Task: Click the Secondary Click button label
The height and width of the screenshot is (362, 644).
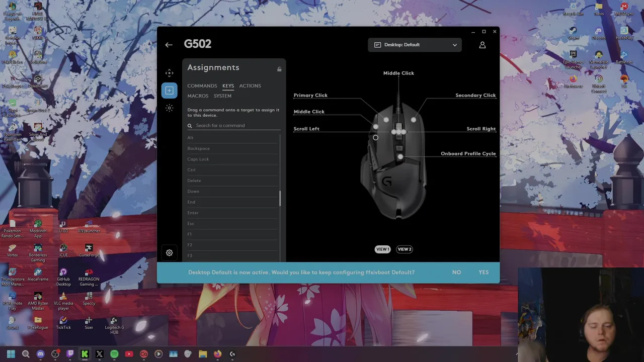Action: 475,95
